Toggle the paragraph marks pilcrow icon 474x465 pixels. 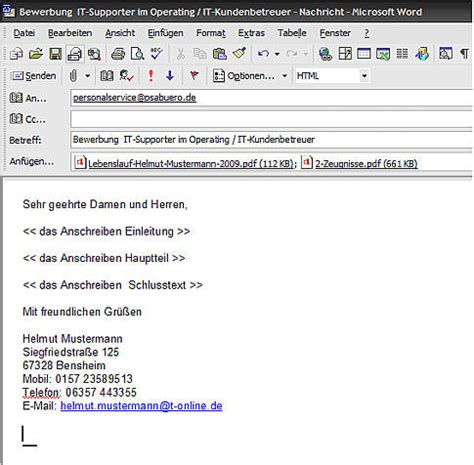tap(464, 54)
